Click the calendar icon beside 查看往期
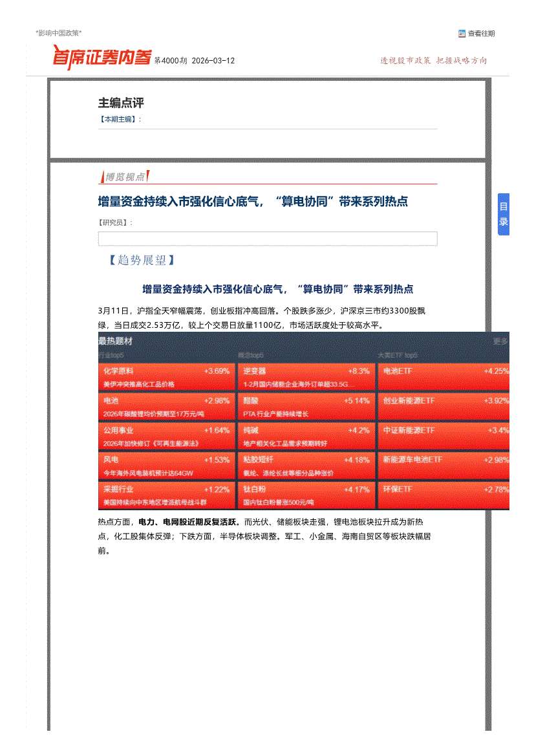Screen dimensions: 534x756 click(462, 34)
